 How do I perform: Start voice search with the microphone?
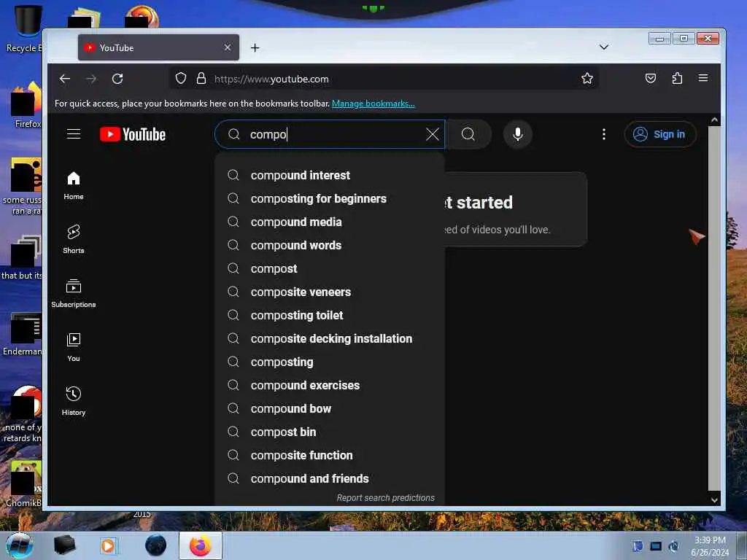[x=518, y=134]
